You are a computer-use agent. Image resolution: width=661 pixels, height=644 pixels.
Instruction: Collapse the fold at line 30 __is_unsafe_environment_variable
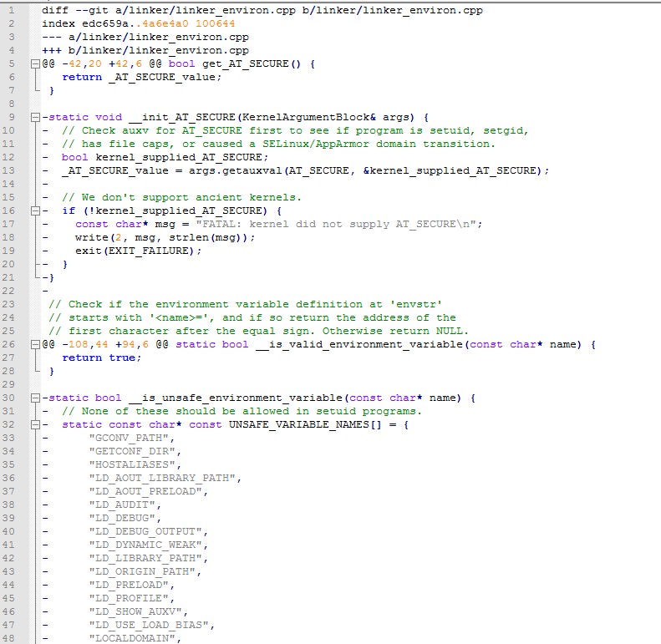pos(35,398)
